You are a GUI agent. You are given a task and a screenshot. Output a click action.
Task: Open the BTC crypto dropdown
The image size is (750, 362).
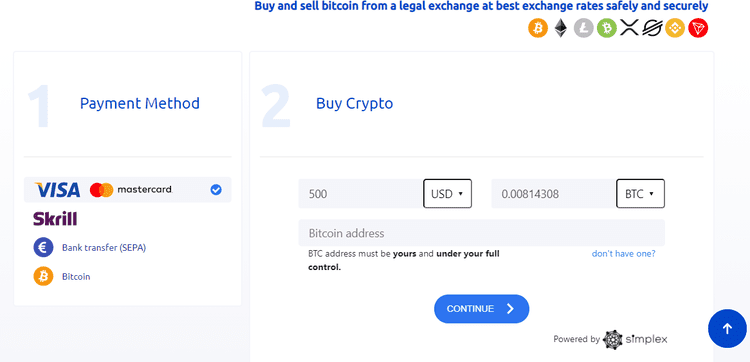click(640, 194)
